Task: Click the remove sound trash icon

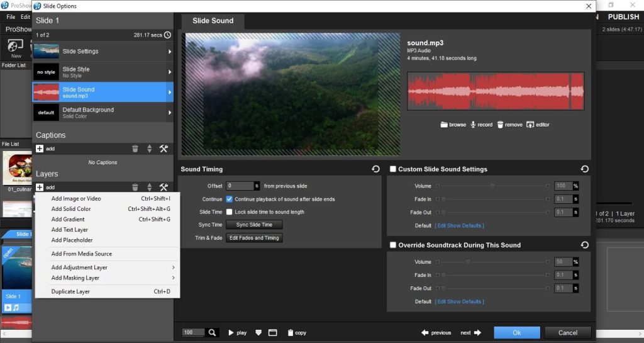Action: (501, 125)
